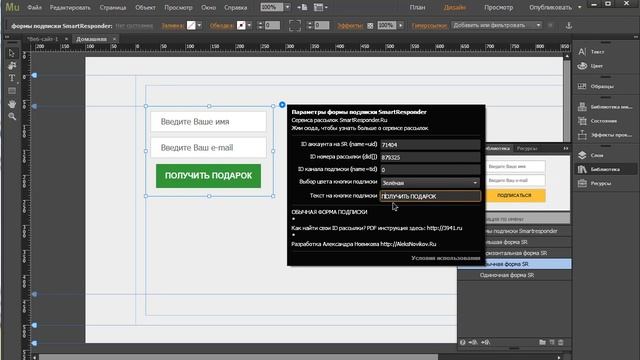The image size is (640, 360).
Task: Click the Условия использования link
Action: 445,258
